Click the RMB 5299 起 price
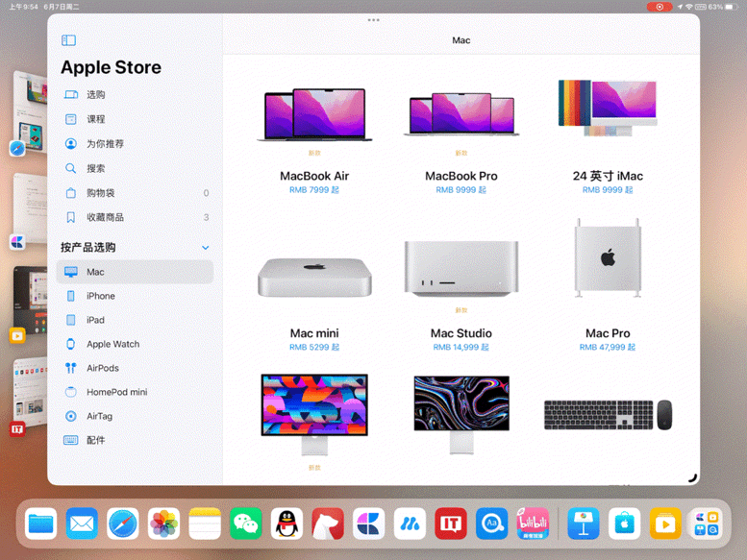 click(314, 348)
